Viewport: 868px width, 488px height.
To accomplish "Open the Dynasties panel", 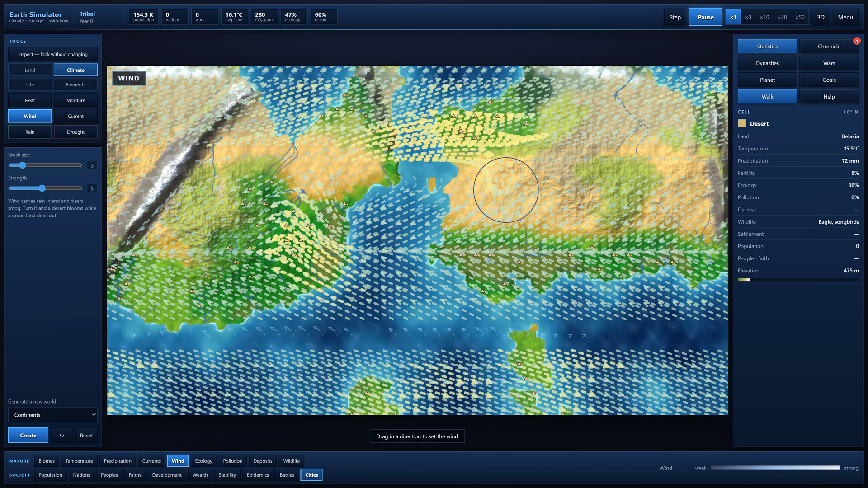I will click(x=767, y=63).
